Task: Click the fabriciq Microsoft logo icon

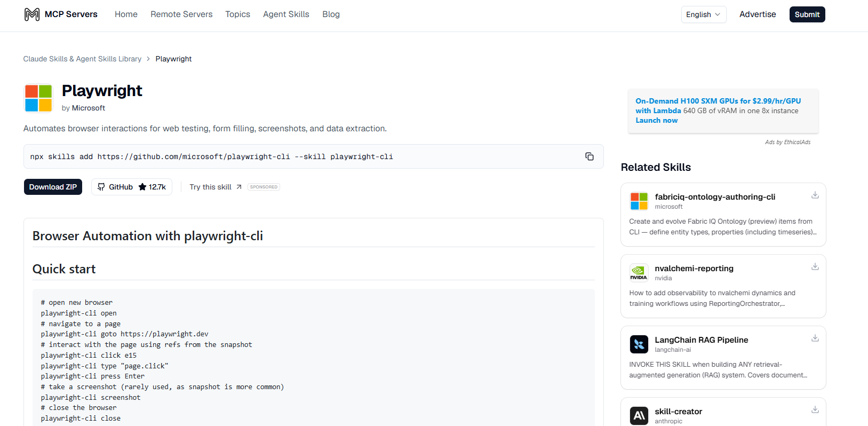Action: pos(639,201)
